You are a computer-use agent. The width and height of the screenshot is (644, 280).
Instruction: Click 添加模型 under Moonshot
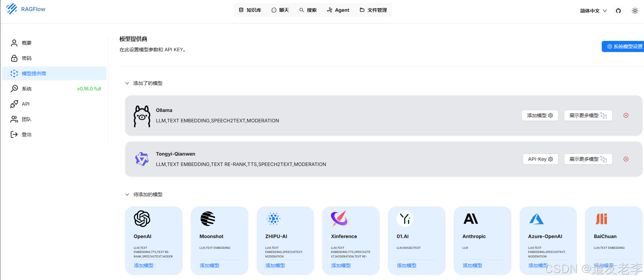[210, 265]
